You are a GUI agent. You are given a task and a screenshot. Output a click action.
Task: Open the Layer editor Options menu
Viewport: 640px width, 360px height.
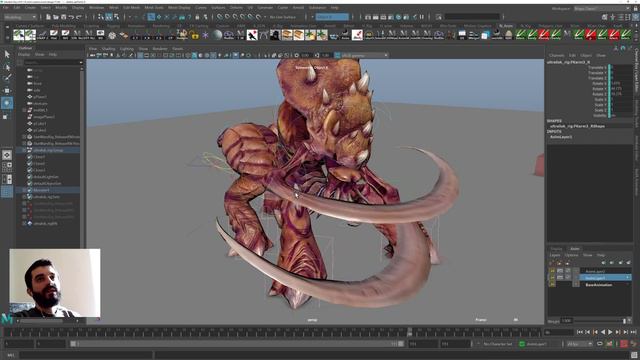[x=571, y=255]
